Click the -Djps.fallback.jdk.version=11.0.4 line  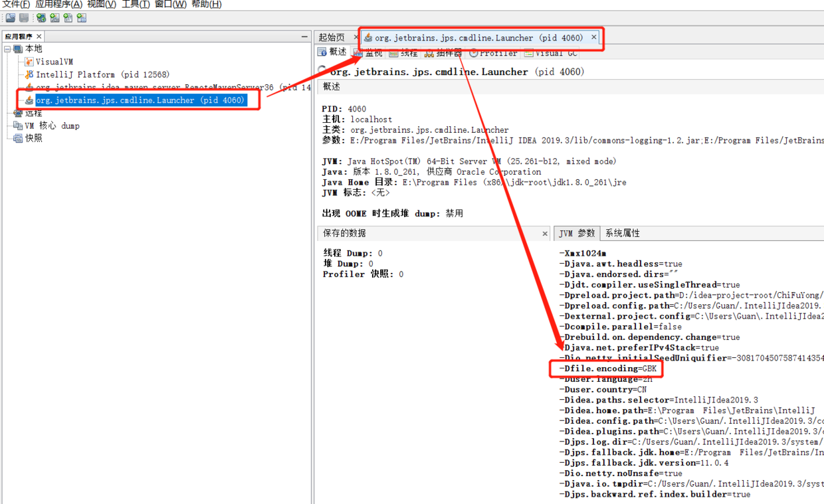tap(644, 463)
